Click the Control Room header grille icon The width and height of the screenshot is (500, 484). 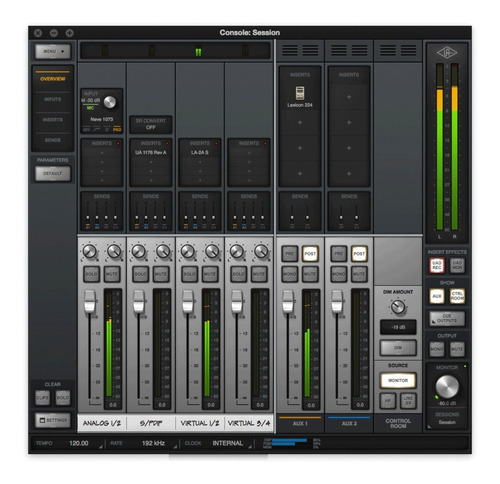coord(398,50)
